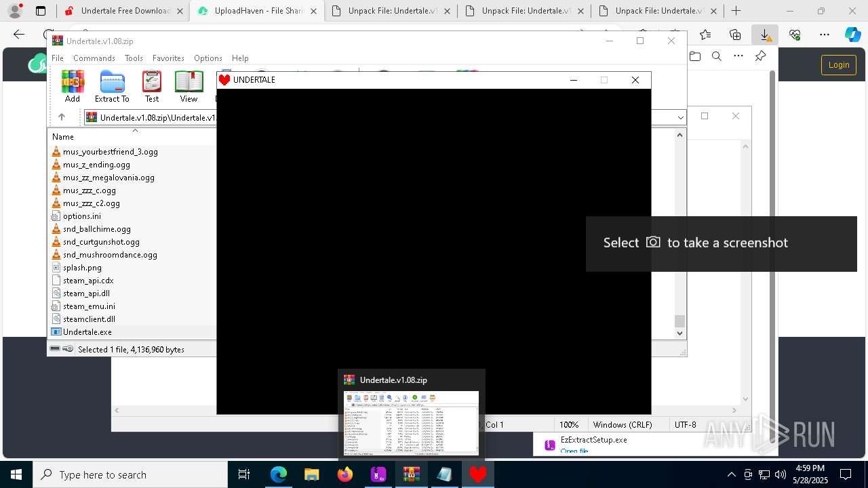The height and width of the screenshot is (488, 868).
Task: Open the File menu in WinRAR
Action: [58, 58]
